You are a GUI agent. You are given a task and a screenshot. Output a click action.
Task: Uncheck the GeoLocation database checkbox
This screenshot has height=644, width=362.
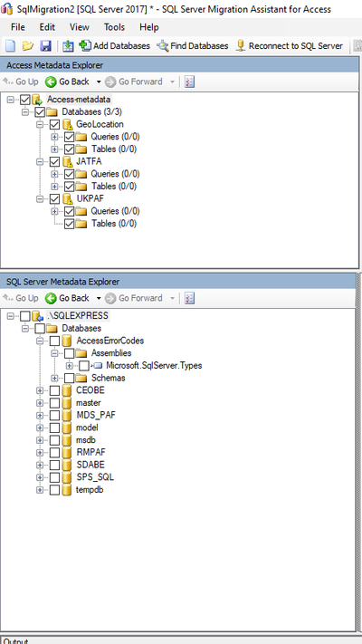[54, 124]
